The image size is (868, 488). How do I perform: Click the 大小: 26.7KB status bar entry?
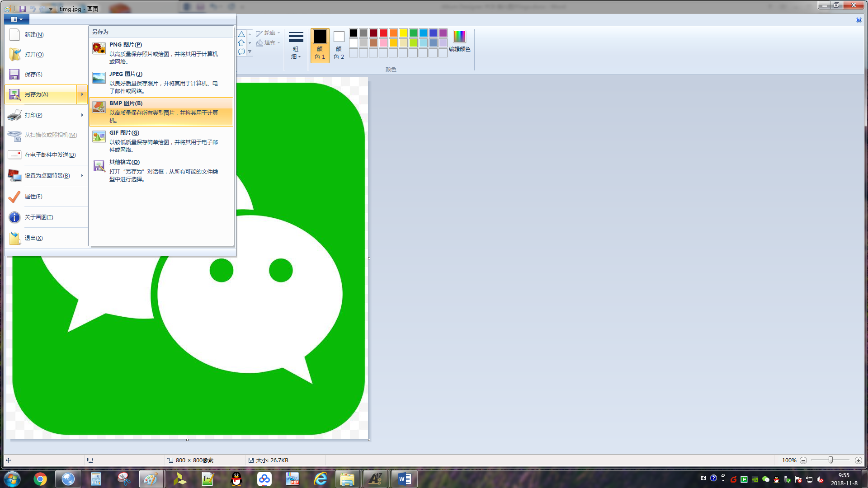pyautogui.click(x=268, y=460)
